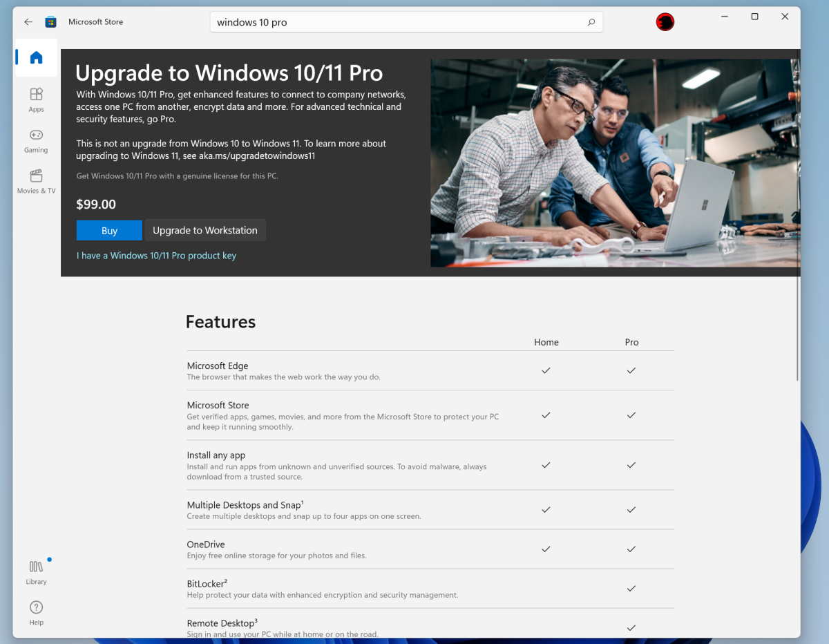Click the promotional product image
Image resolution: width=829 pixels, height=644 pixels.
click(x=615, y=162)
